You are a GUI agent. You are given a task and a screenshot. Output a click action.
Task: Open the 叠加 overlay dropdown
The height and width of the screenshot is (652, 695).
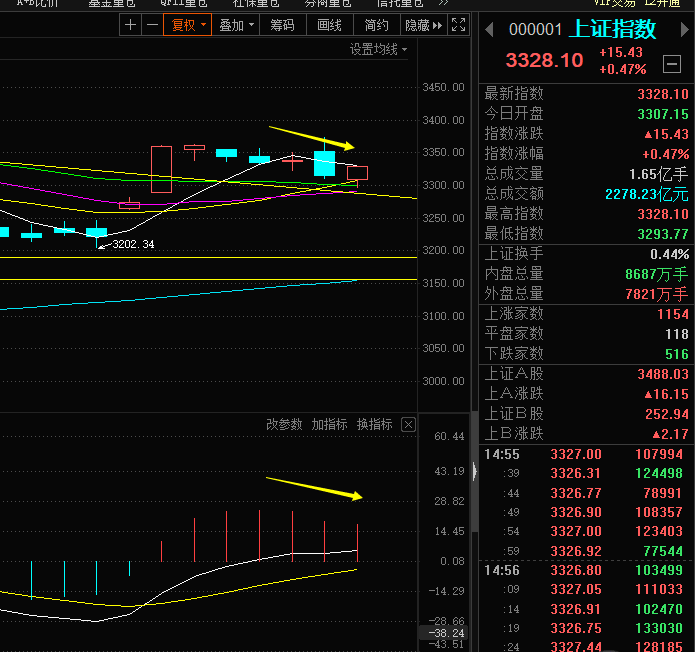point(235,25)
